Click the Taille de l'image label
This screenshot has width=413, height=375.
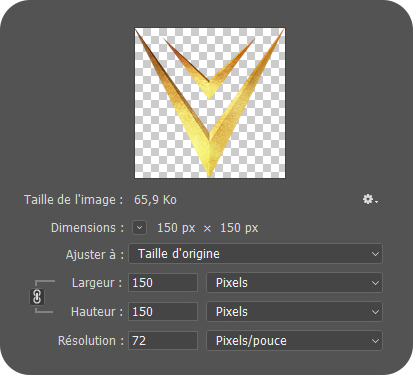(x=74, y=200)
